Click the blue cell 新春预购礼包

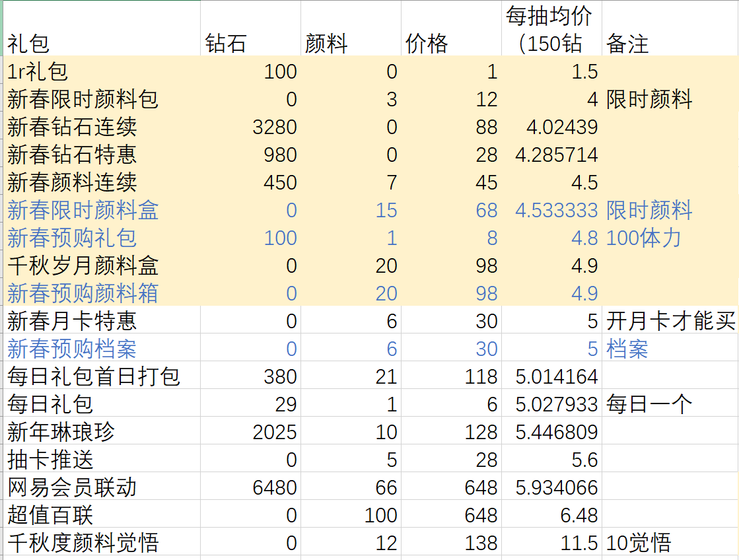click(101, 237)
